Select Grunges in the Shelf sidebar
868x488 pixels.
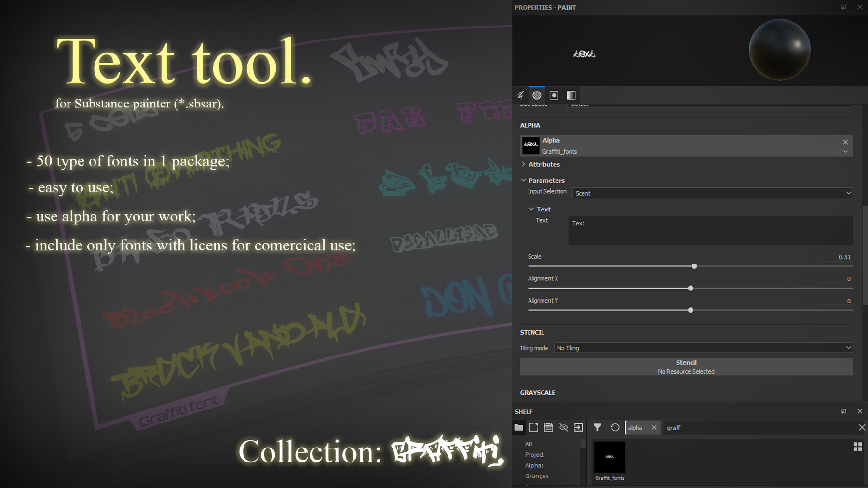coord(536,476)
